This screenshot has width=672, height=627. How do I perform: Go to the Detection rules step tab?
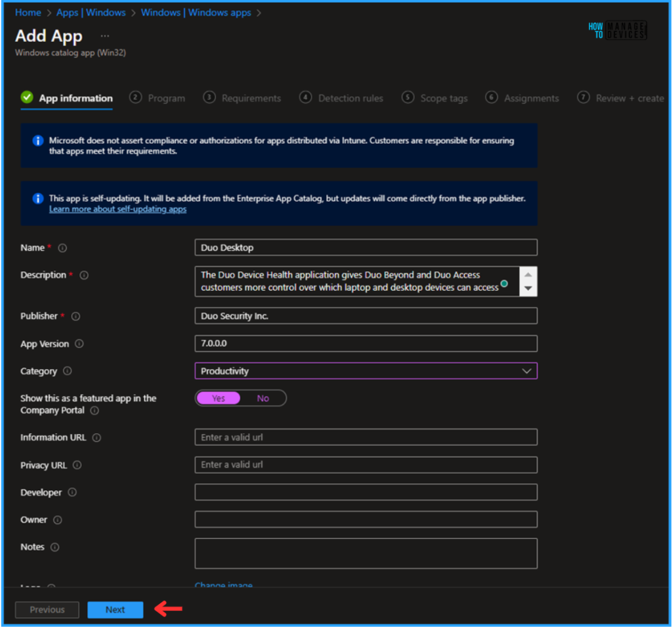click(x=341, y=98)
